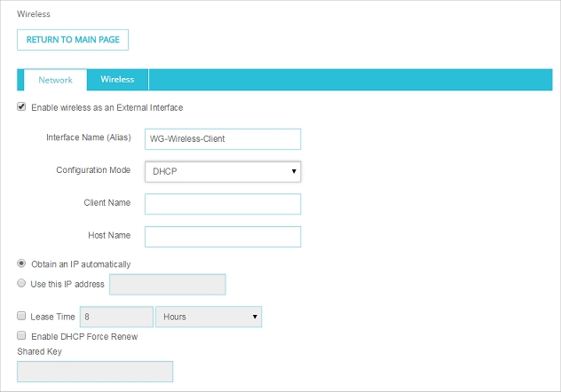Screen dimensions: 561x392
Task: Open the Wireless tab
Action: (117, 80)
